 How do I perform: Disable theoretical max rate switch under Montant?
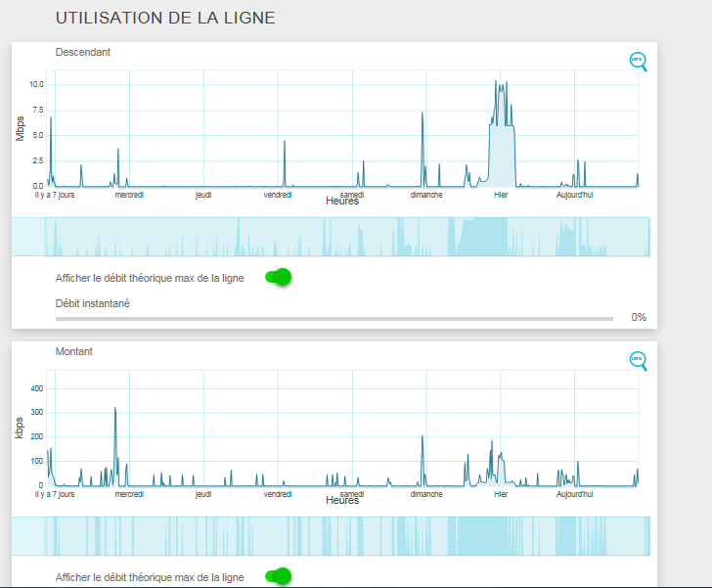tap(279, 576)
